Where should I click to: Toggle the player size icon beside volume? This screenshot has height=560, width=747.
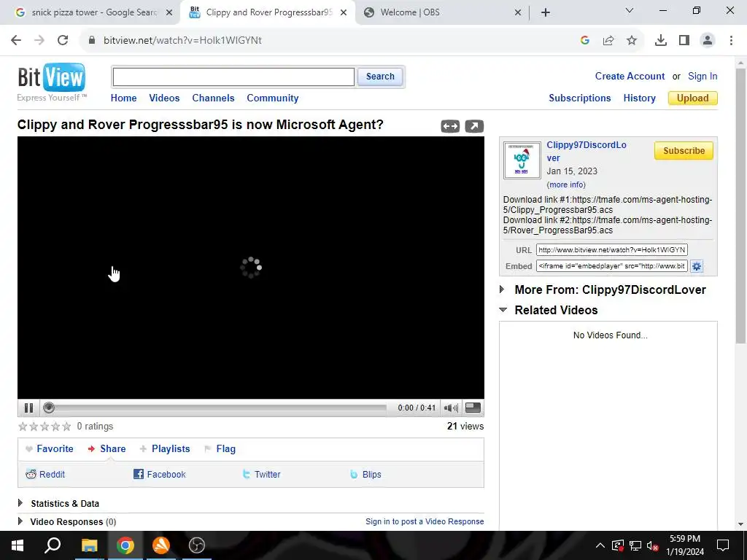tap(473, 407)
